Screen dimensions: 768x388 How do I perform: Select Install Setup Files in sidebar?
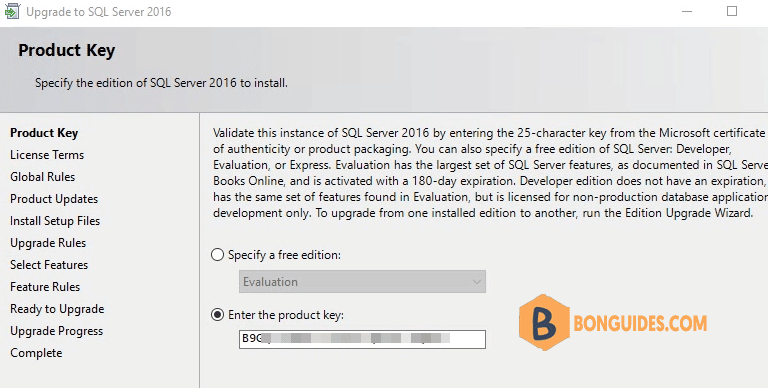click(55, 221)
